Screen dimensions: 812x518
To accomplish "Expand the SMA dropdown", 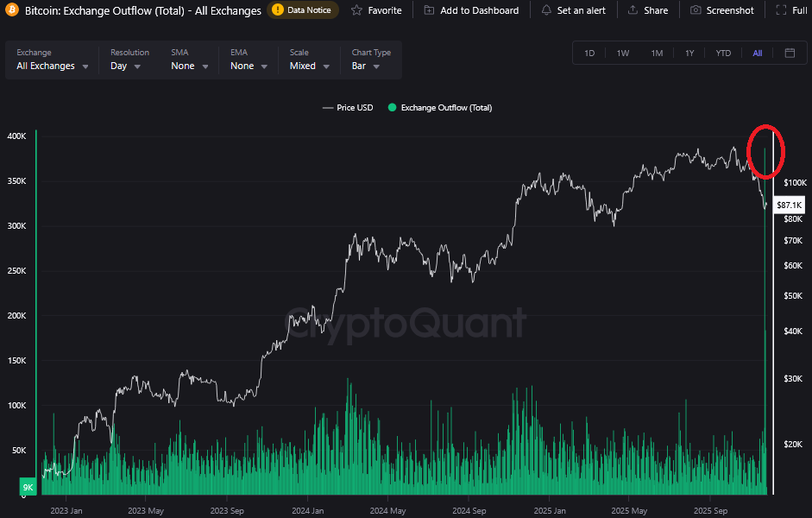I will click(x=189, y=66).
